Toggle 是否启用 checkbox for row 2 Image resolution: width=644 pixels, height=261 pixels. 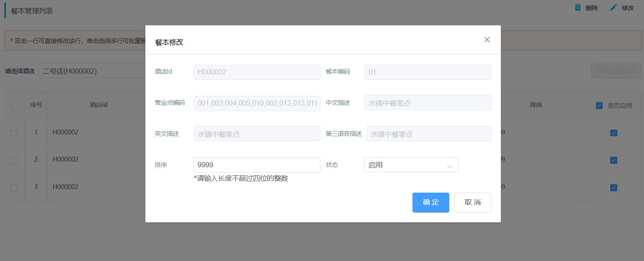pos(614,160)
